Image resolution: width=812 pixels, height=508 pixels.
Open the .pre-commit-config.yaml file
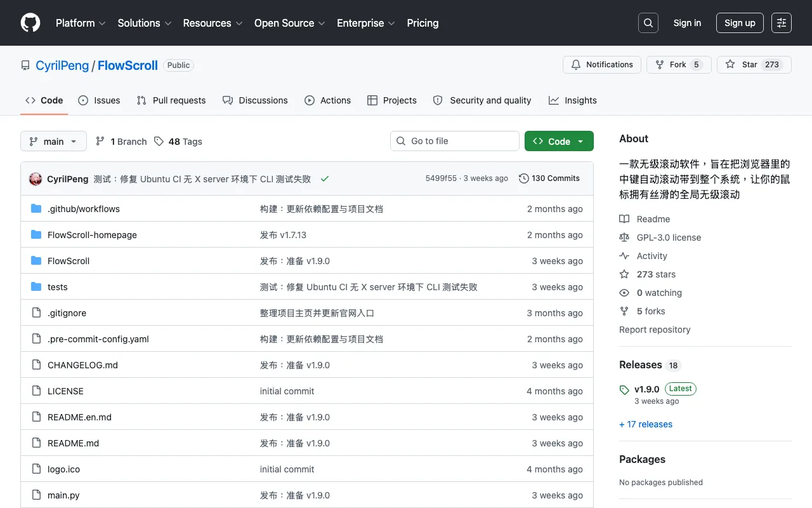click(x=98, y=339)
